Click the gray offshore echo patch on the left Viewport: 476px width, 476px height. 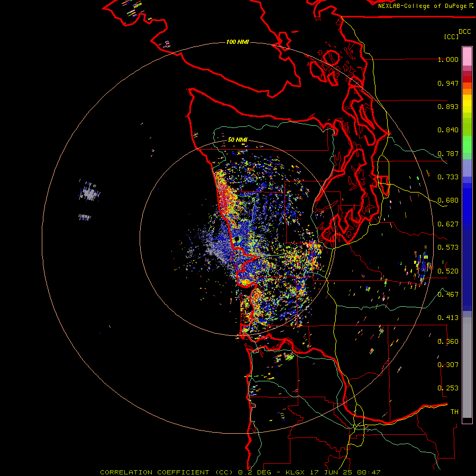coord(89,193)
